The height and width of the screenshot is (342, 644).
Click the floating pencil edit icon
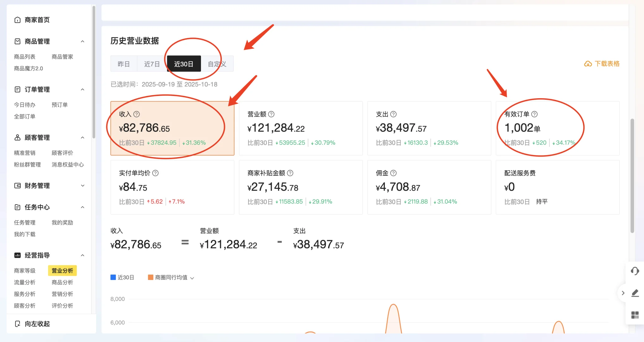point(635,293)
